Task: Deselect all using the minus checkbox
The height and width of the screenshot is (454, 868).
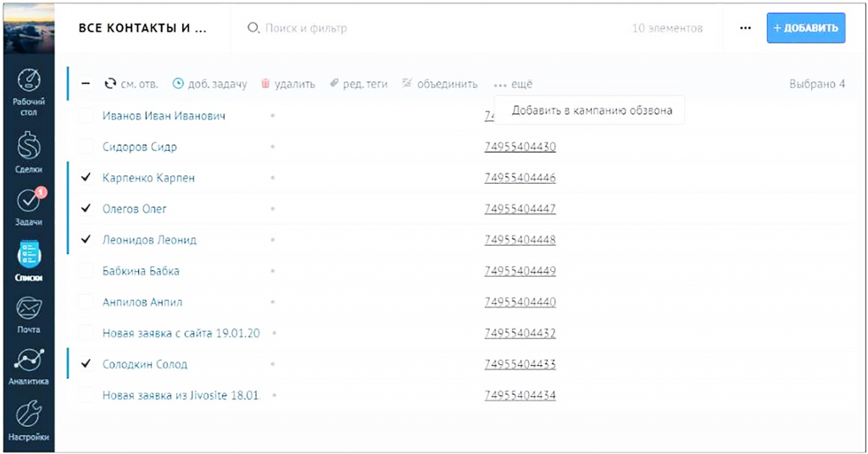Action: click(86, 84)
